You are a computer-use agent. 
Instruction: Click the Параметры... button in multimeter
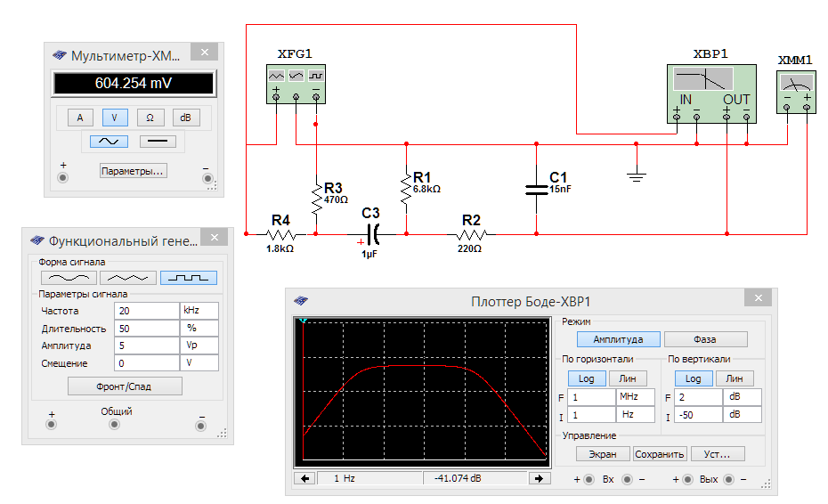133,171
